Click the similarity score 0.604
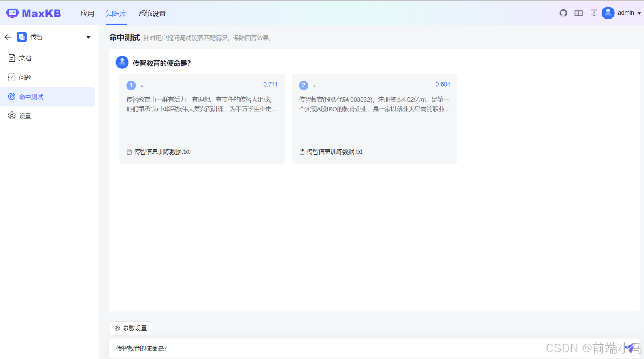The width and height of the screenshot is (644, 359). point(443,84)
